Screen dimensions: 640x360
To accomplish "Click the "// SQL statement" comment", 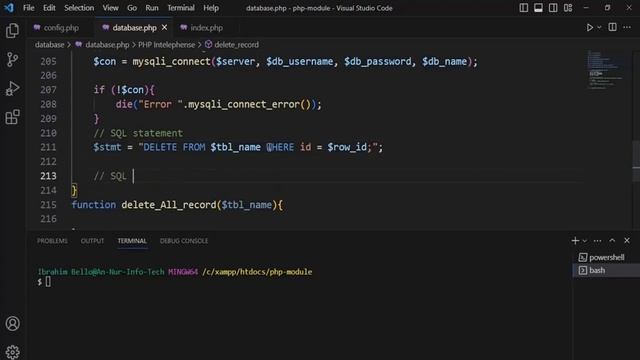I will pos(138,133).
